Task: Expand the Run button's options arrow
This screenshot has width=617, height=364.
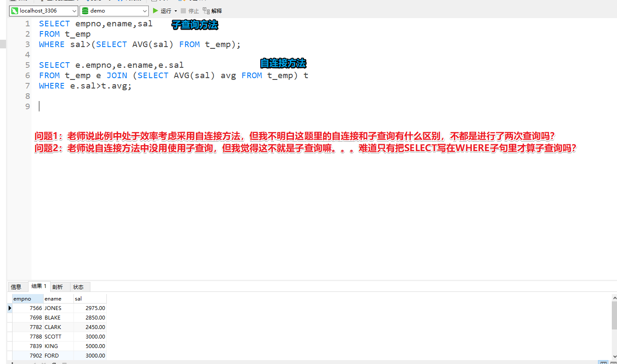Action: point(176,11)
